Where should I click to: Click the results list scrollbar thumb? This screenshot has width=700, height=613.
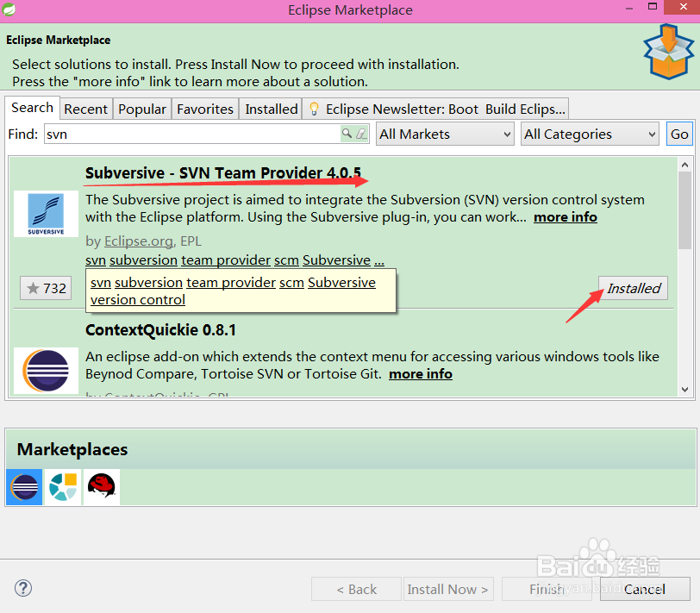684,210
